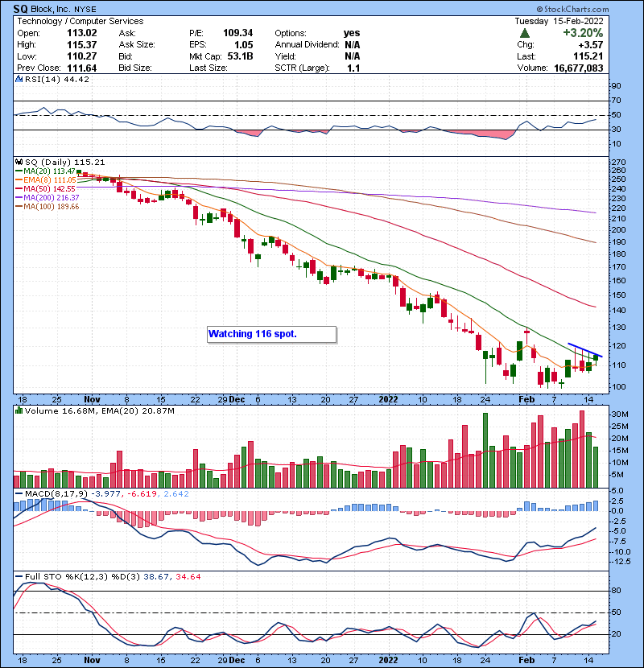This screenshot has width=644, height=668.
Task: Click the stochastic %D value 34.64
Action: (188, 577)
